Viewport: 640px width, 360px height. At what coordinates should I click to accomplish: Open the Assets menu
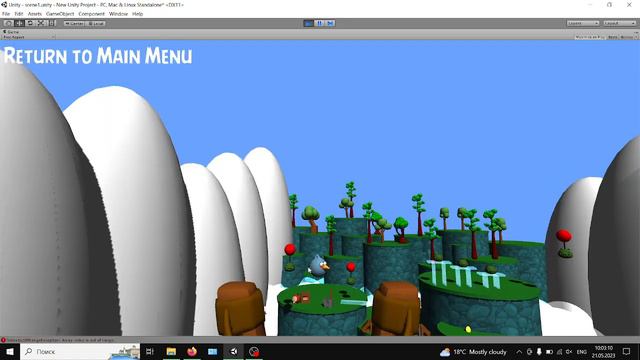pyautogui.click(x=35, y=14)
